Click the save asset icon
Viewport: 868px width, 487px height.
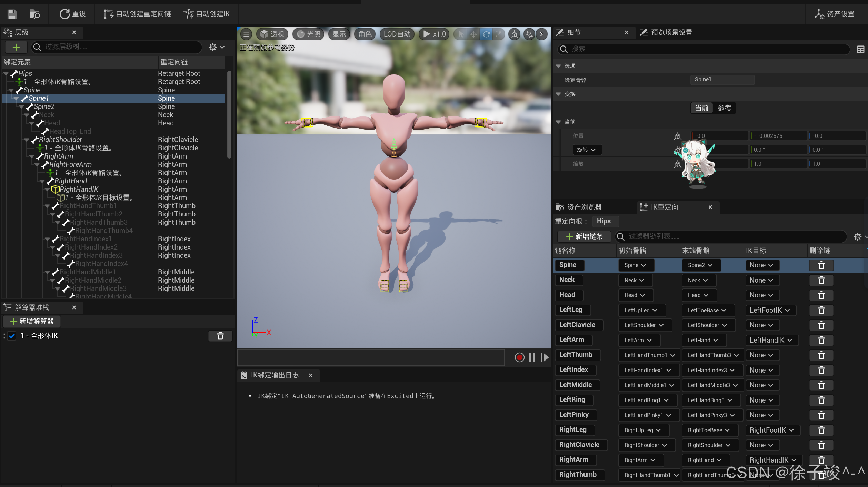tap(12, 14)
